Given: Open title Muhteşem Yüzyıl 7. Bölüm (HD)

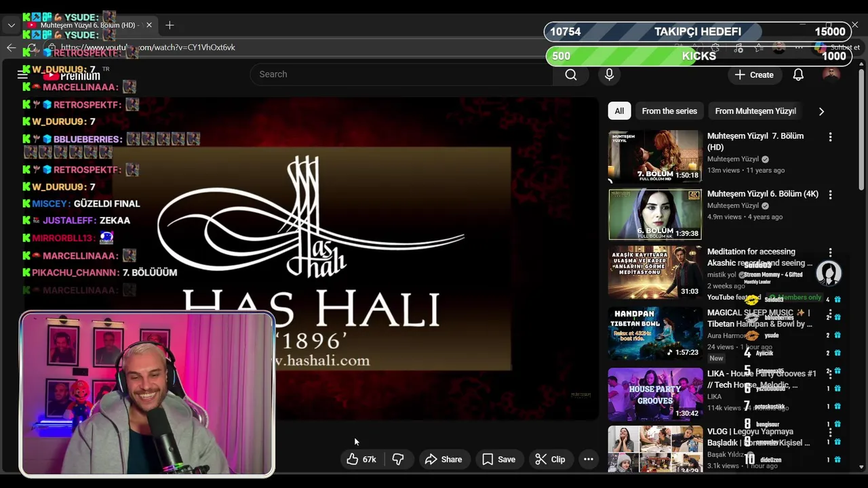Looking at the screenshot, I should [x=755, y=142].
